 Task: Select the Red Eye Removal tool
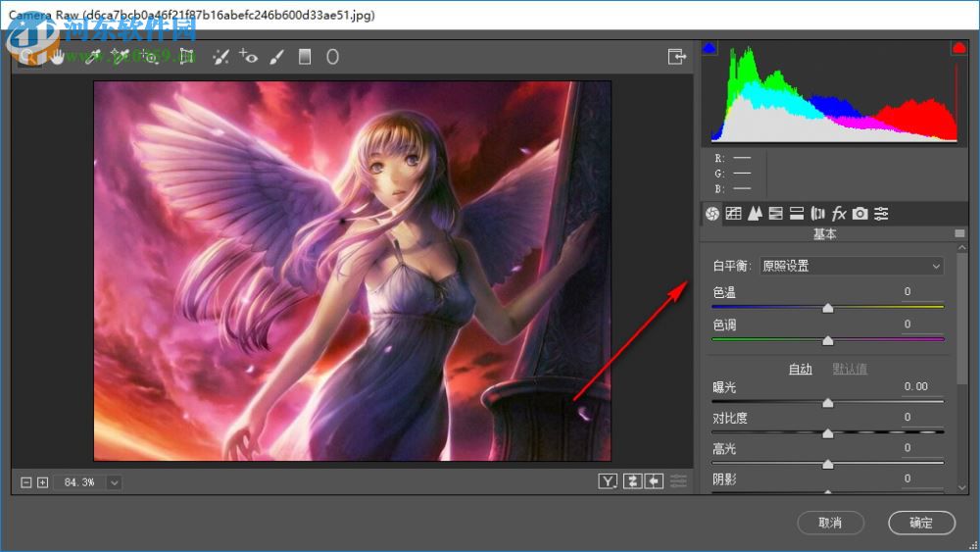[x=248, y=57]
